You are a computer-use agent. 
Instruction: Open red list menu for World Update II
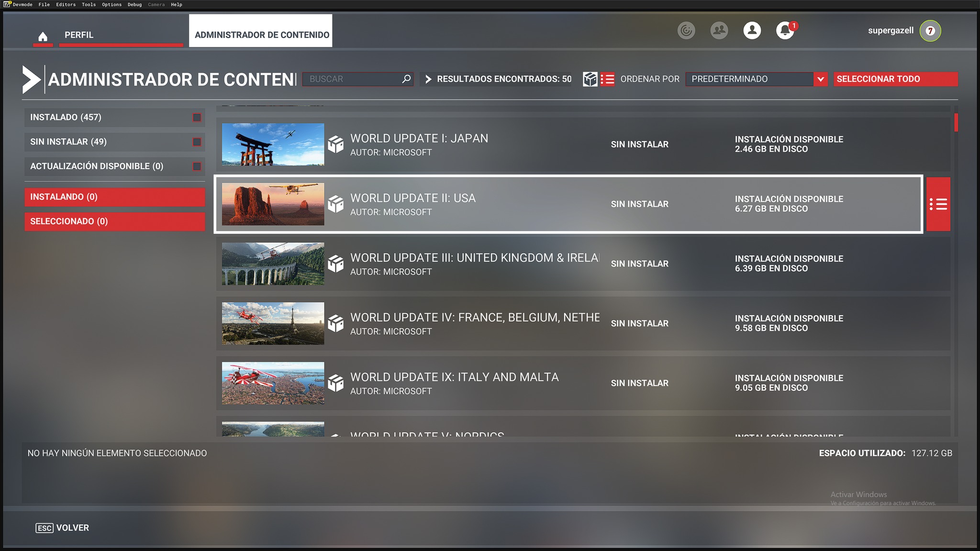(938, 204)
